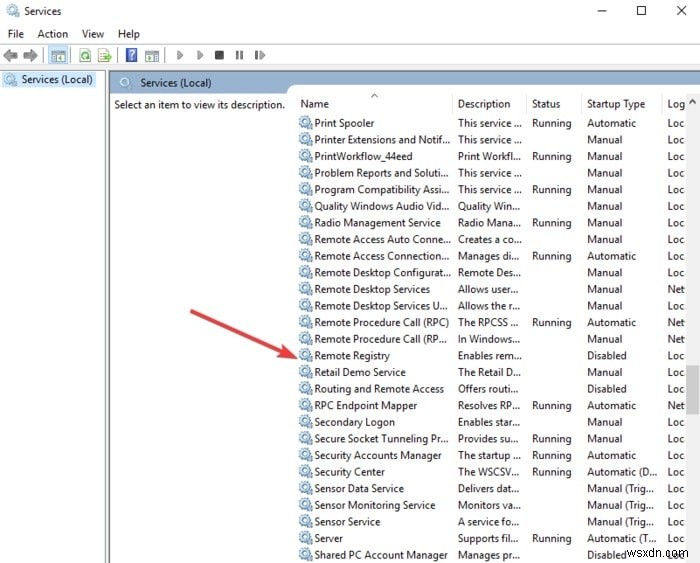Click the Export List toolbar icon

(x=104, y=55)
